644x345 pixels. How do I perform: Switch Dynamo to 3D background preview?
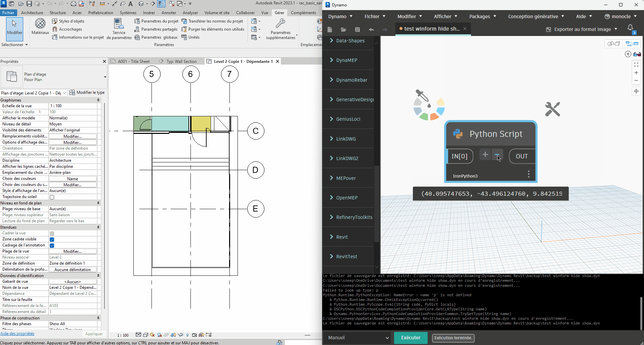coord(614,44)
